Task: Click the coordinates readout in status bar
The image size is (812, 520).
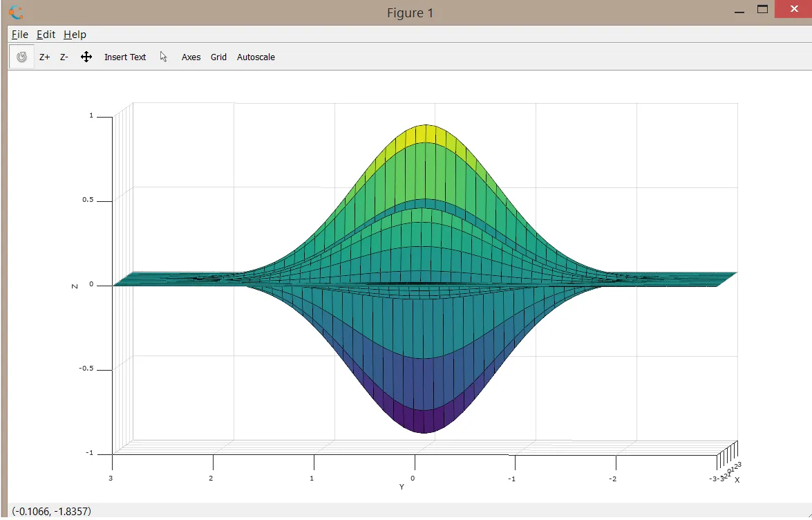Action: [x=51, y=511]
